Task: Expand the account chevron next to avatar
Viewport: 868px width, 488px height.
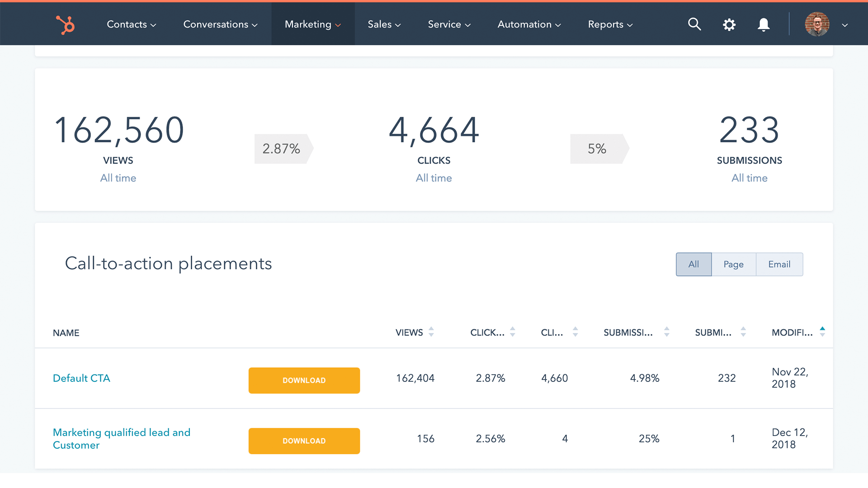Action: 845,26
